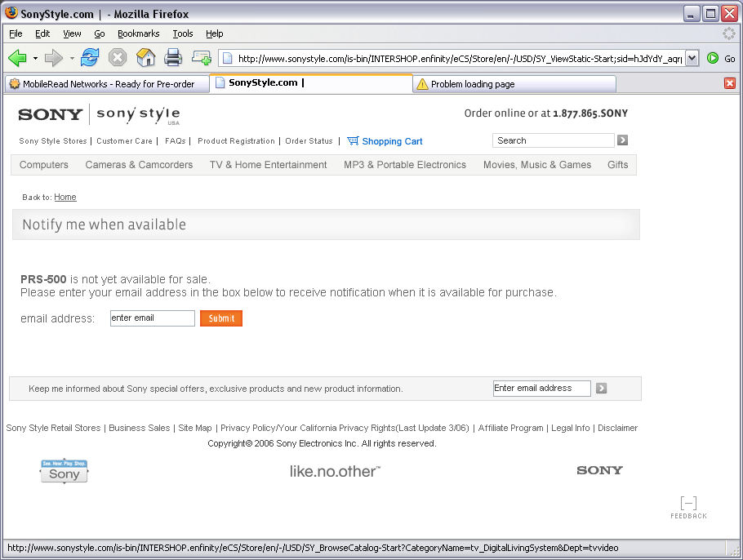Open the Back history dropdown arrow

click(36, 58)
